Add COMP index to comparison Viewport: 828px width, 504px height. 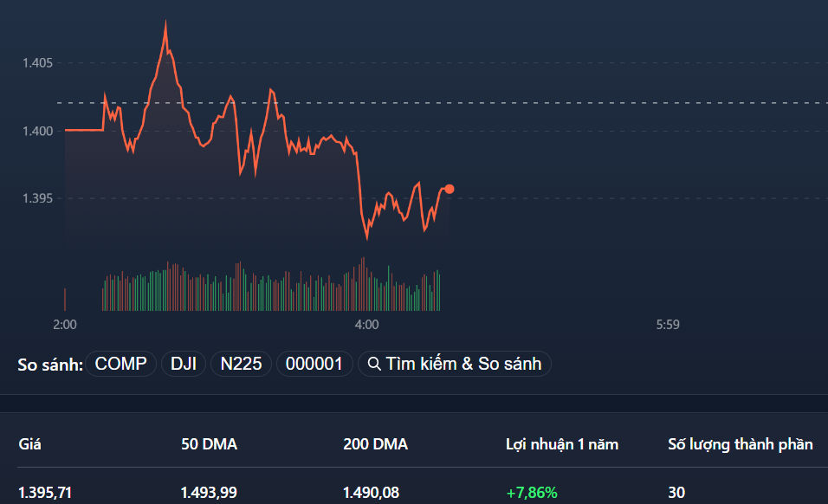(121, 364)
